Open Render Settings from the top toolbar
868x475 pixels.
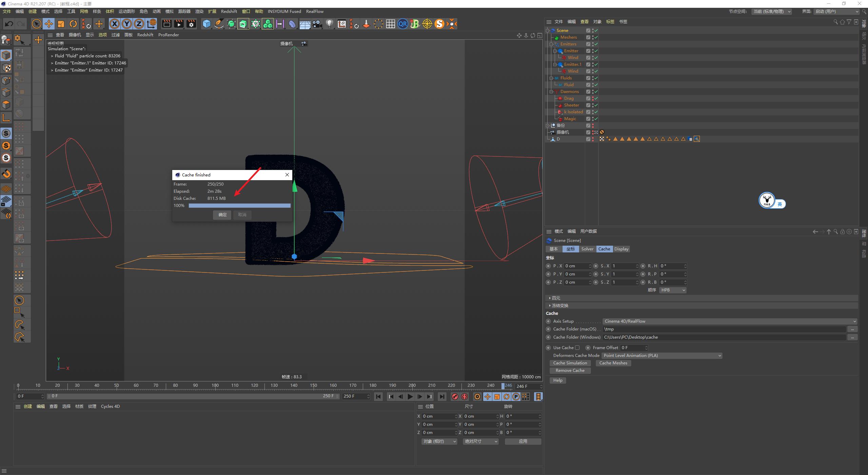tap(191, 24)
